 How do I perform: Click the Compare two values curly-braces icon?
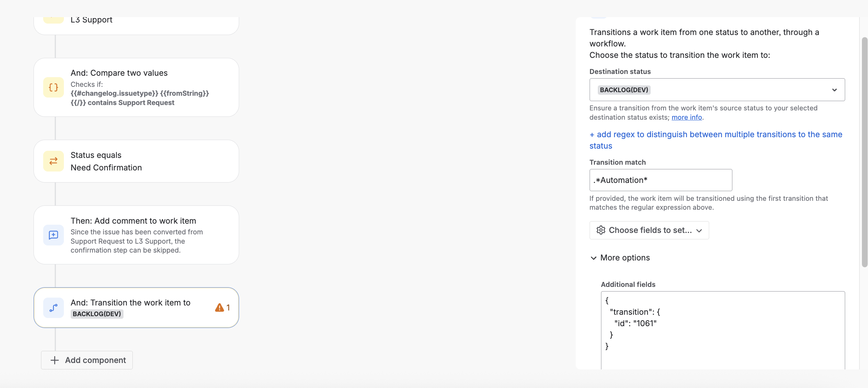tap(54, 88)
